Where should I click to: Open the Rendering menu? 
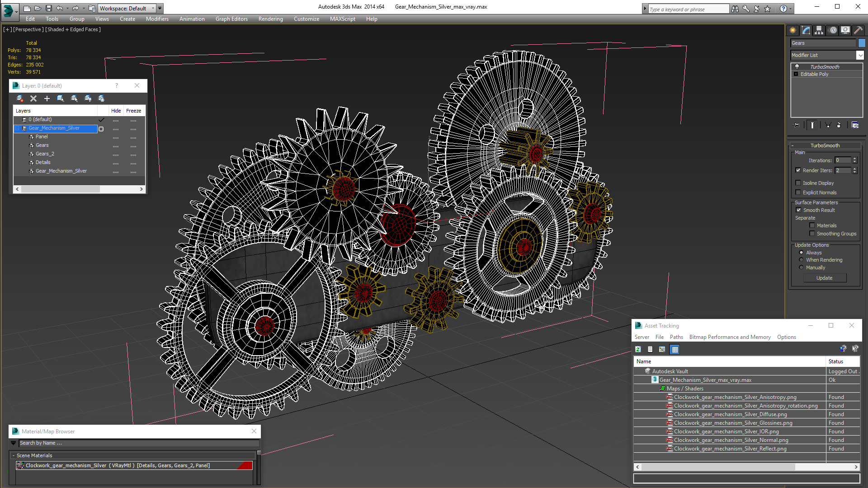(x=270, y=19)
